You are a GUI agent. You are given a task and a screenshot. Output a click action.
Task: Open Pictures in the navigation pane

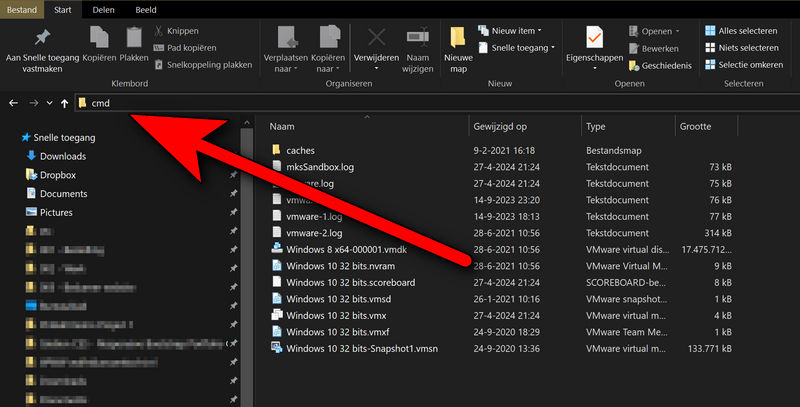(x=49, y=213)
